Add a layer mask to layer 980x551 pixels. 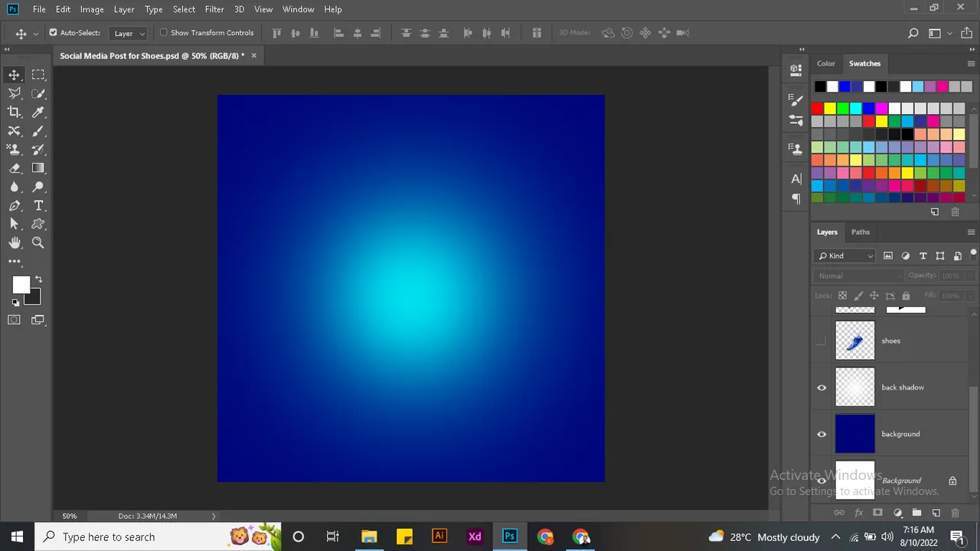(878, 513)
